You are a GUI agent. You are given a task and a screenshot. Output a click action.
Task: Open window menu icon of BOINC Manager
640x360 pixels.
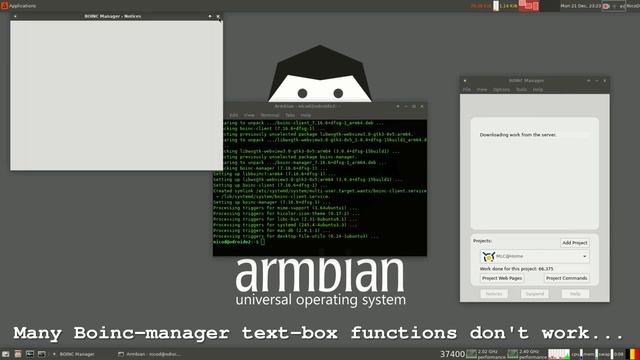[465, 81]
